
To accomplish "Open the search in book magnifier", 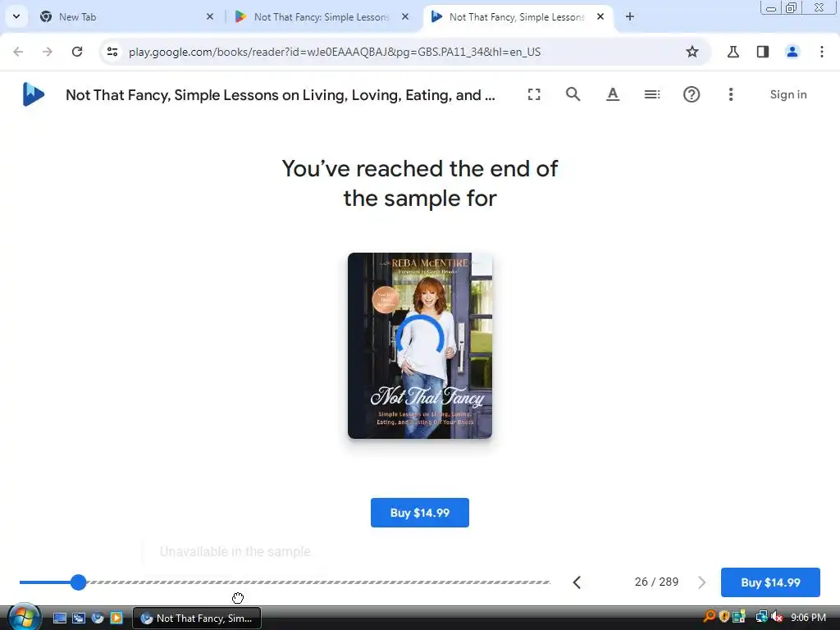I will pos(573,94).
